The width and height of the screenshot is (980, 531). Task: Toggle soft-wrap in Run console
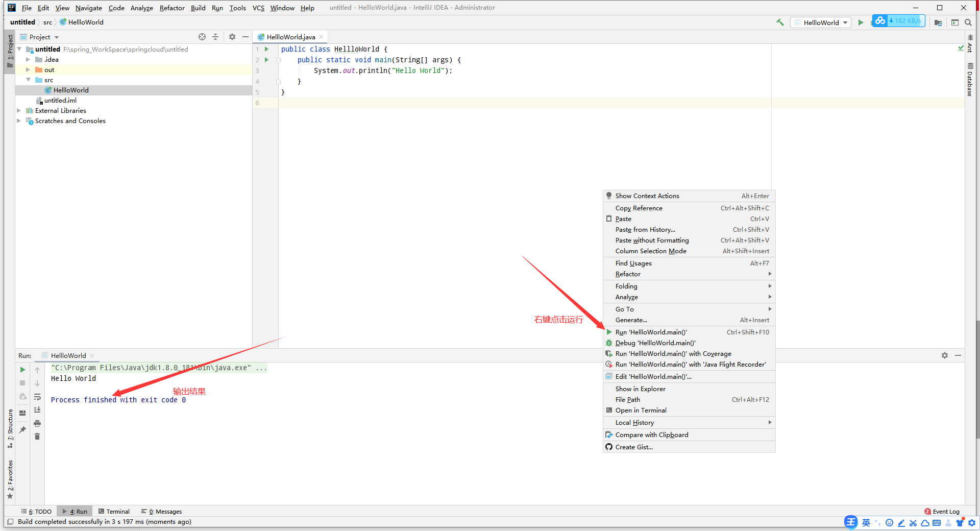(x=37, y=397)
